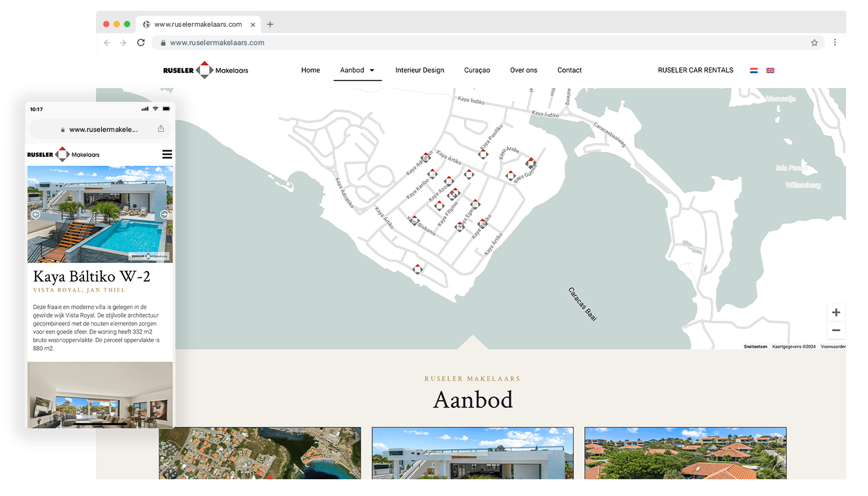868x496 pixels.
Task: Go to previous photo in mobile slider
Action: point(36,214)
